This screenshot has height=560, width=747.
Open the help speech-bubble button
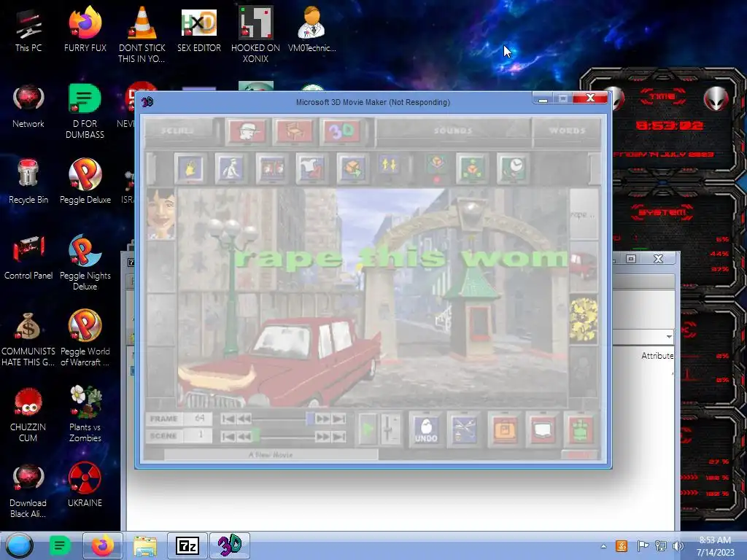pos(543,430)
